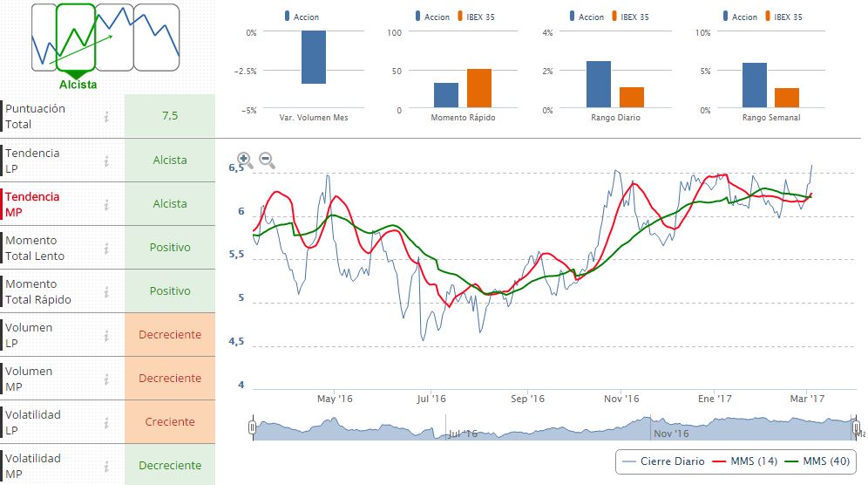Click the green Alcista trend pattern thumbnail
Viewport: 868px width, 485px height.
[x=76, y=39]
